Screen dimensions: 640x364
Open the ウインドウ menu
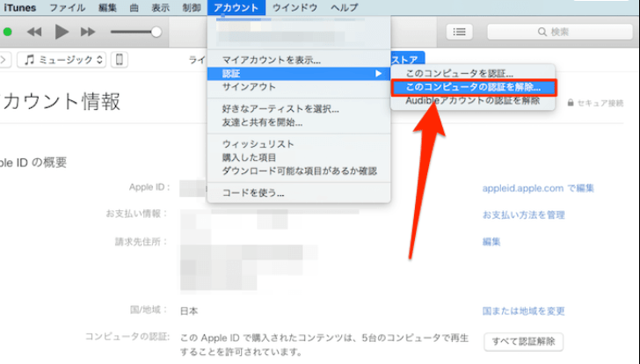[x=295, y=8]
